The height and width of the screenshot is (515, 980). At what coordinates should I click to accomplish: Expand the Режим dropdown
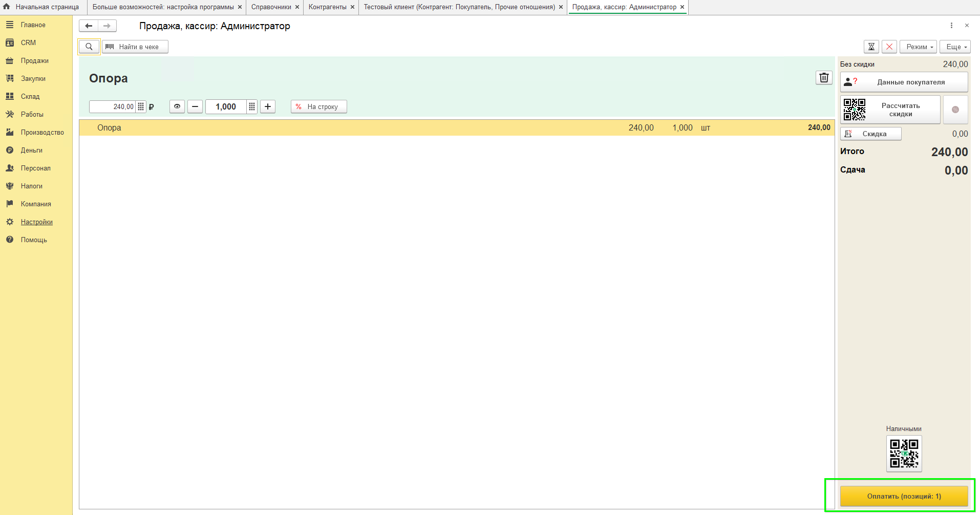(919, 47)
